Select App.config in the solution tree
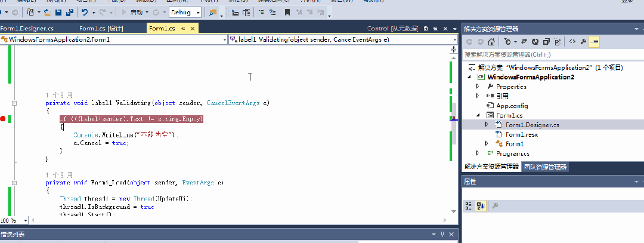The width and height of the screenshot is (644, 243). click(x=512, y=106)
